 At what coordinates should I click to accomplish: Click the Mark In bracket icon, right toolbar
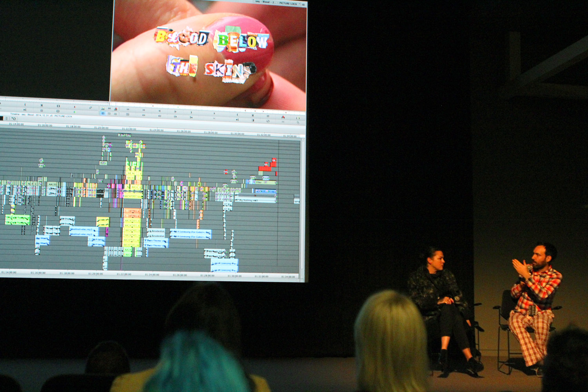click(x=238, y=114)
